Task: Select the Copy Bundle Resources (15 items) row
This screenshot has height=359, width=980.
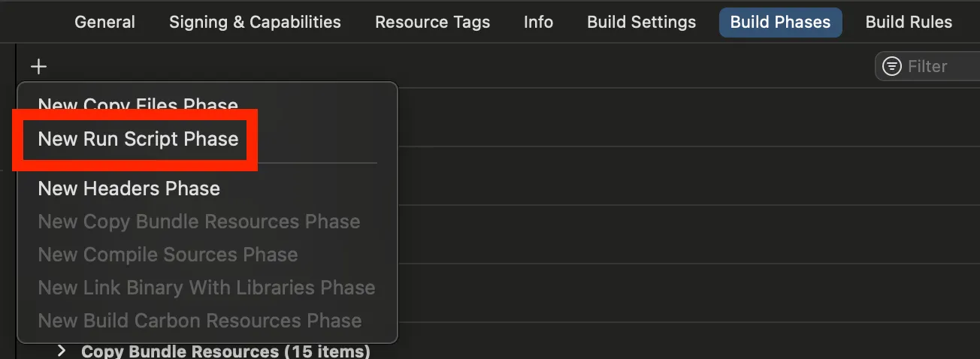Action: (225, 351)
